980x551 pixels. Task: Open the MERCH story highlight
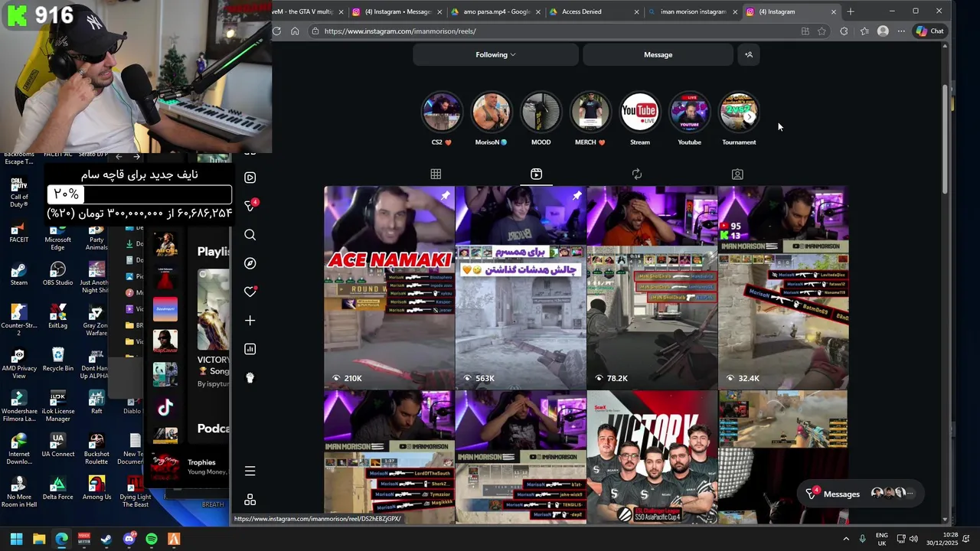590,112
